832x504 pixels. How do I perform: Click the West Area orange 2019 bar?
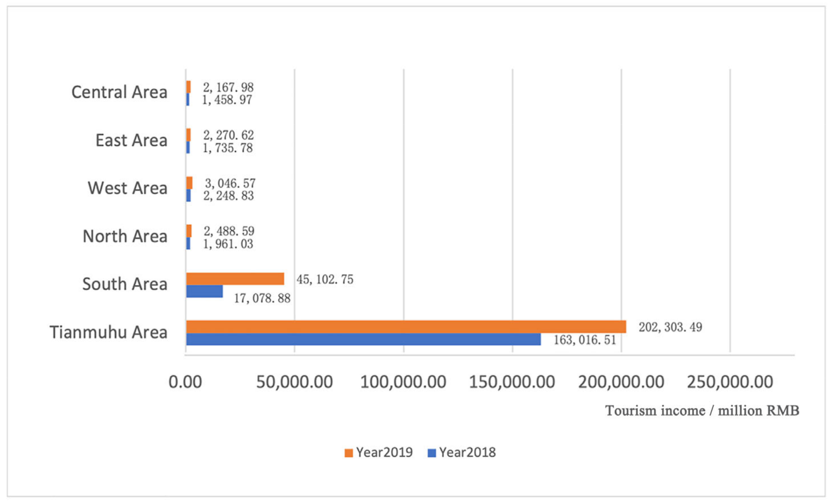point(190,183)
